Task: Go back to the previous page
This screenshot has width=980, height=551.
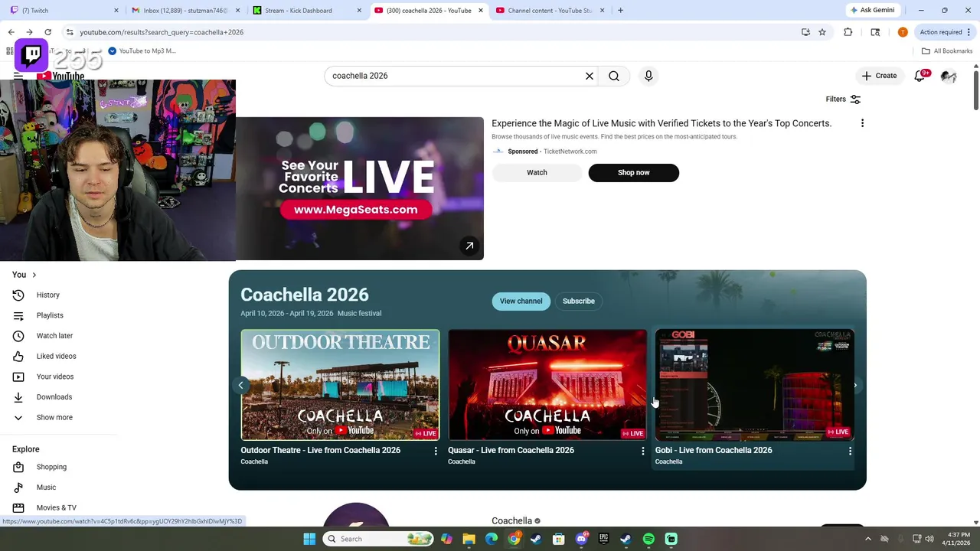Action: [x=11, y=32]
